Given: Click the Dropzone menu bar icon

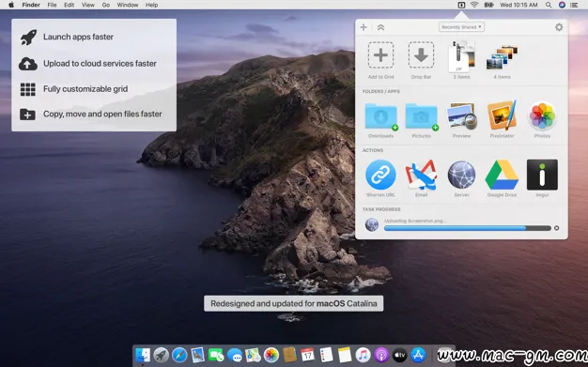Looking at the screenshot, I should 461,5.
